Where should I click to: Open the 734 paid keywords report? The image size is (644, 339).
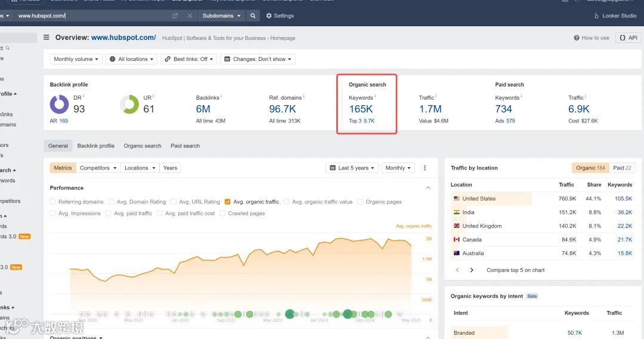[x=503, y=109]
